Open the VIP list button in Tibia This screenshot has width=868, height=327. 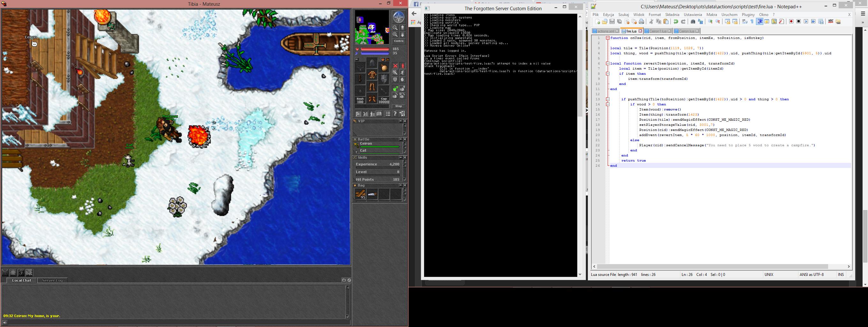click(372, 114)
